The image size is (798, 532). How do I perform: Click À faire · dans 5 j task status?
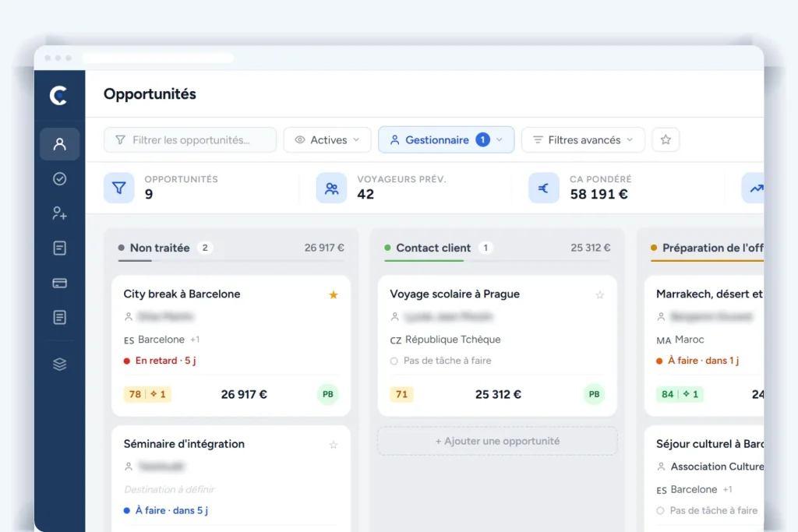[166, 511]
